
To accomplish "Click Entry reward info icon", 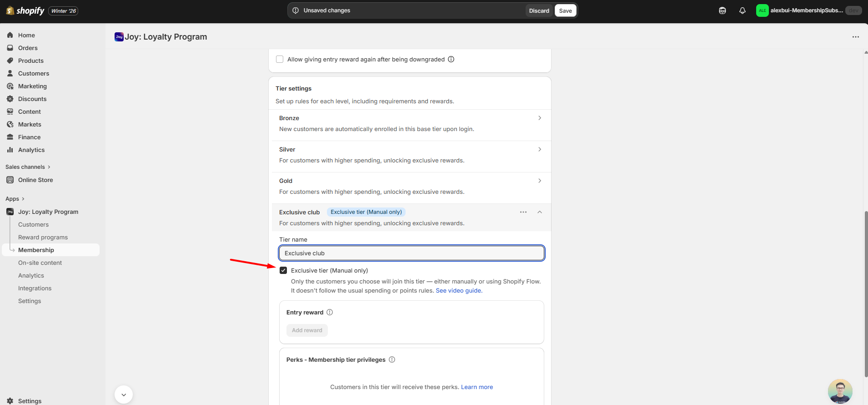I will 330,312.
